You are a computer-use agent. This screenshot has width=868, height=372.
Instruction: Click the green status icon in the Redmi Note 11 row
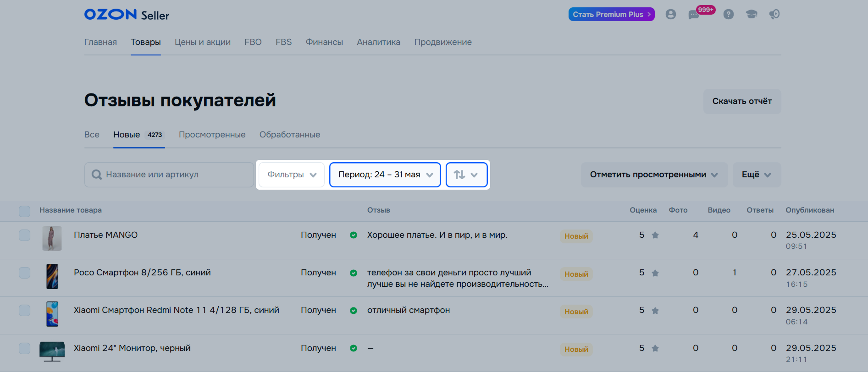[354, 311]
